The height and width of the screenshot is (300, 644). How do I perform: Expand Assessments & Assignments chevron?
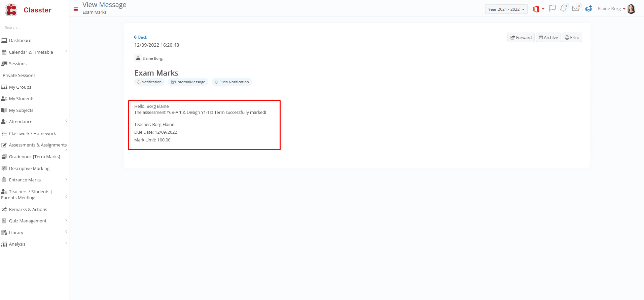(66, 150)
